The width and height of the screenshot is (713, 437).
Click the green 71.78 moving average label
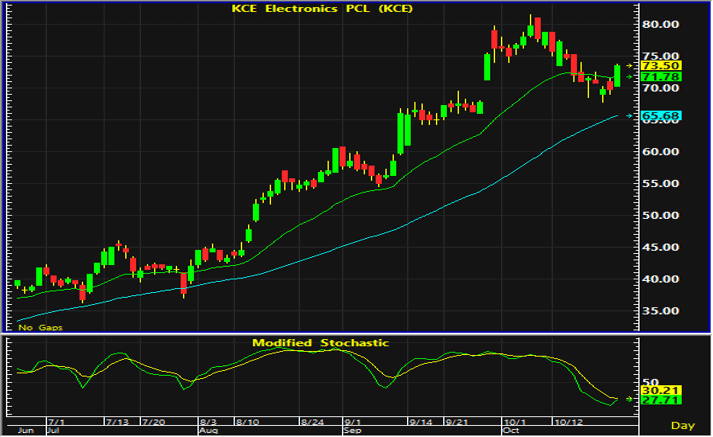[x=661, y=76]
